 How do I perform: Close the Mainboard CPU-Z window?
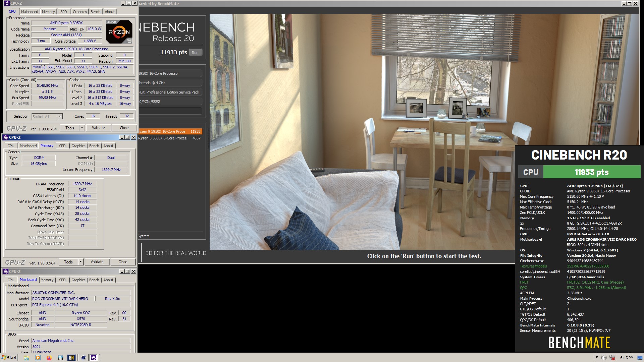(x=133, y=271)
